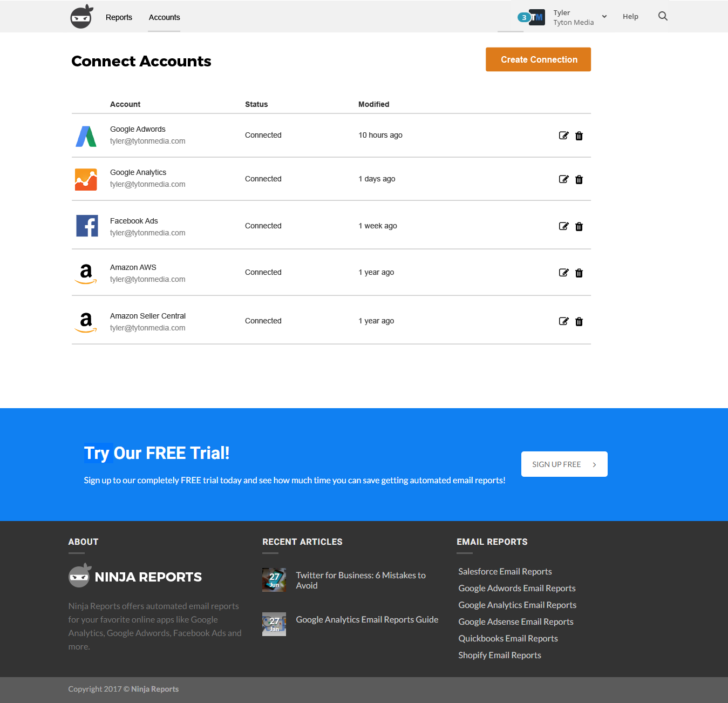Image resolution: width=728 pixels, height=703 pixels.
Task: Open Twitter for Business article link
Action: pyautogui.click(x=361, y=580)
